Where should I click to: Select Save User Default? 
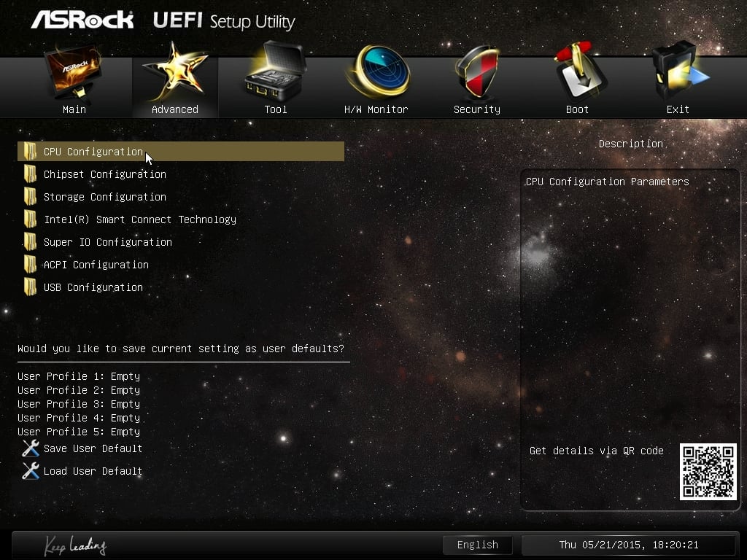pos(93,448)
